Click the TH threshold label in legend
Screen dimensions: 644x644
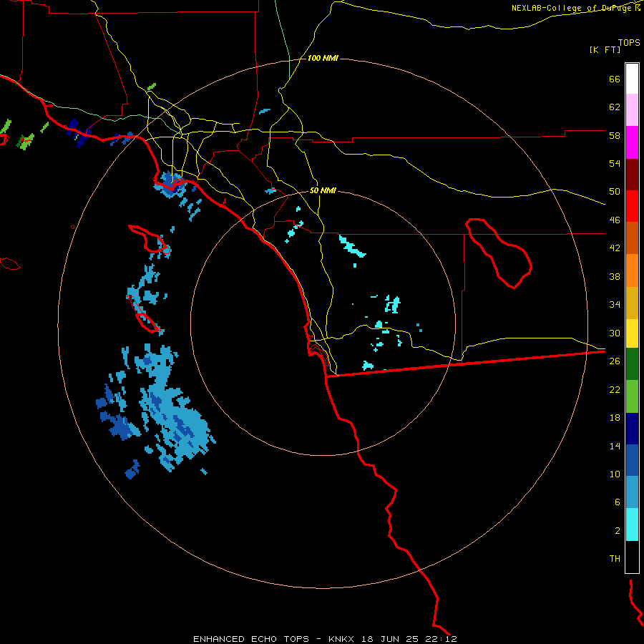tap(615, 559)
